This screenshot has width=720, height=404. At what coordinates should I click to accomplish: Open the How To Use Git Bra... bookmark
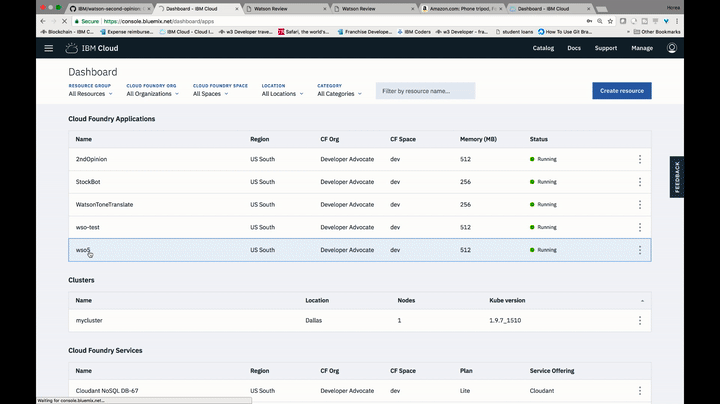pyautogui.click(x=565, y=32)
